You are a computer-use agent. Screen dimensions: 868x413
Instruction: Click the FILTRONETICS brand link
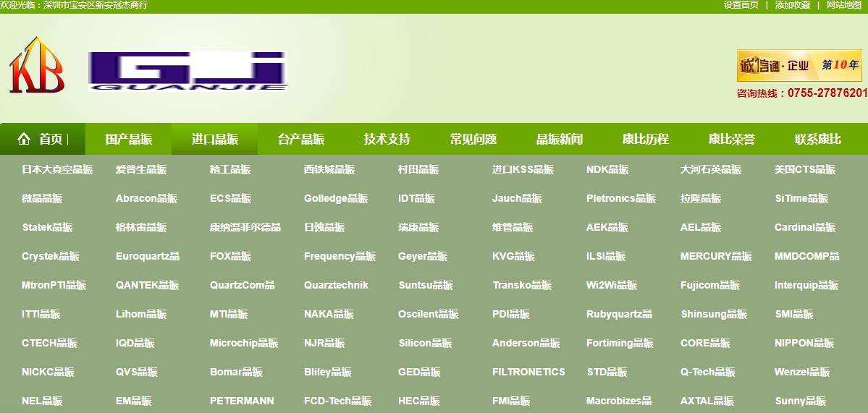pos(528,372)
